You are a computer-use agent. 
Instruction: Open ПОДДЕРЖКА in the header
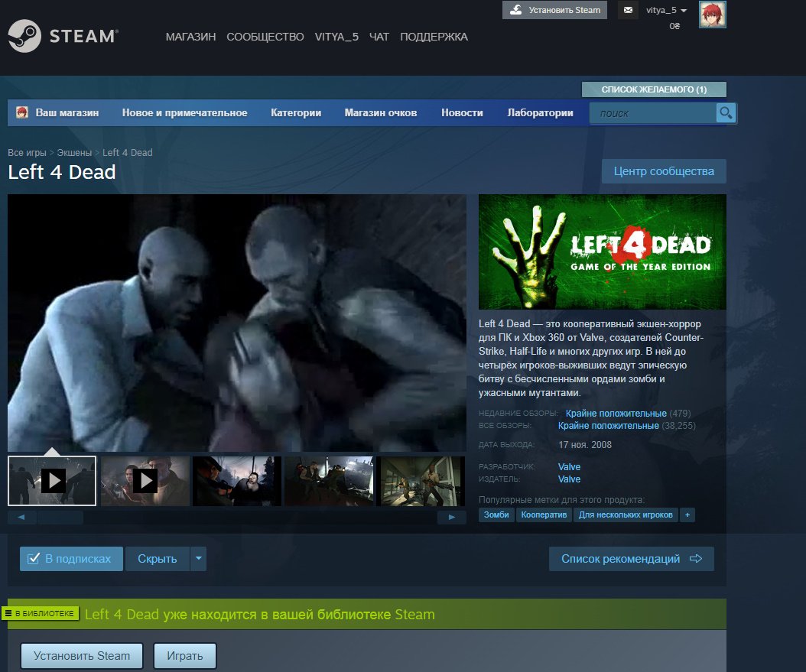coord(434,37)
